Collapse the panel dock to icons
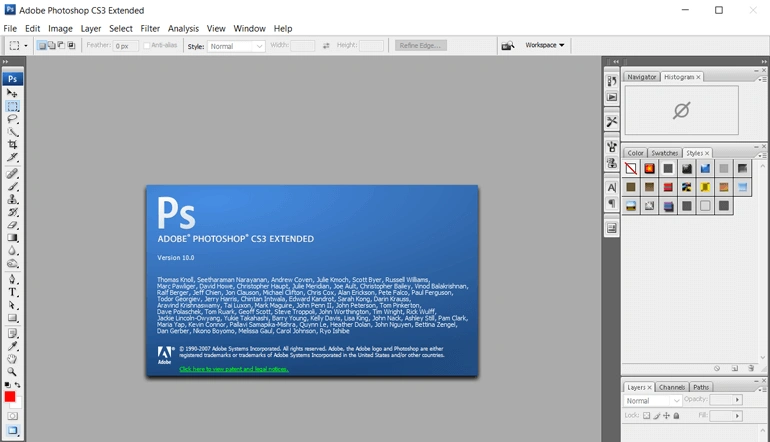The height and width of the screenshot is (442, 770). click(764, 62)
